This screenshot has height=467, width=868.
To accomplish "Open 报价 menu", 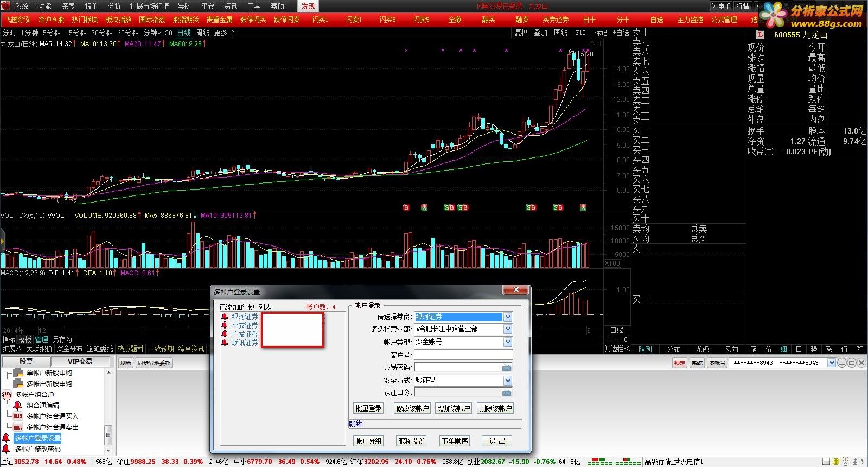I will click(x=91, y=6).
